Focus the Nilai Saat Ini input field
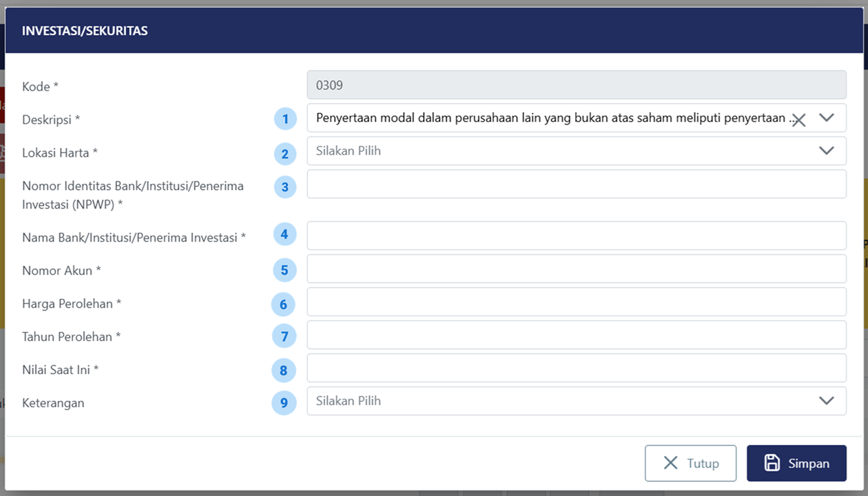This screenshot has width=868, height=496. [576, 368]
